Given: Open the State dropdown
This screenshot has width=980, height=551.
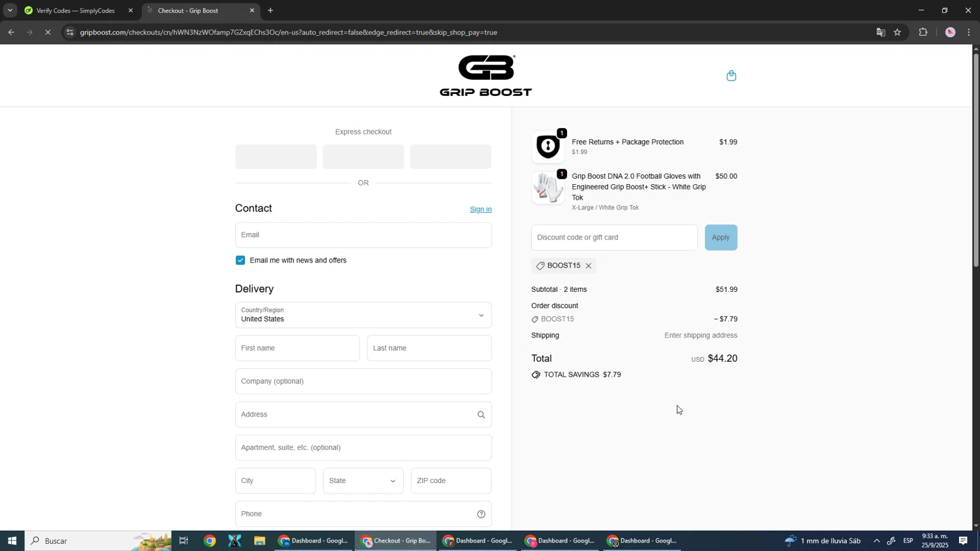Looking at the screenshot, I should pyautogui.click(x=363, y=481).
